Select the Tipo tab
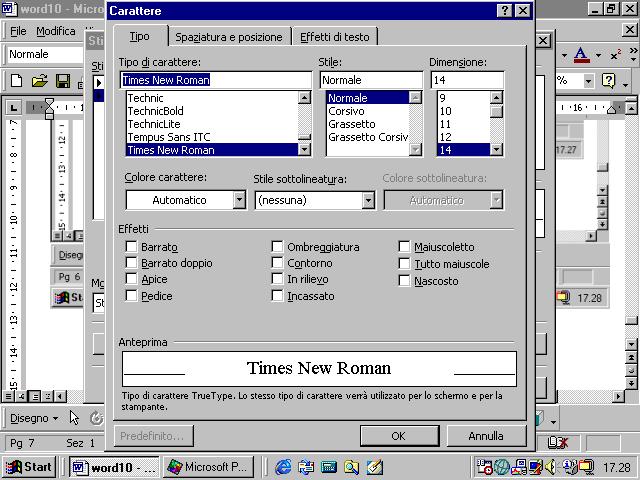The width and height of the screenshot is (640, 480). (x=140, y=36)
